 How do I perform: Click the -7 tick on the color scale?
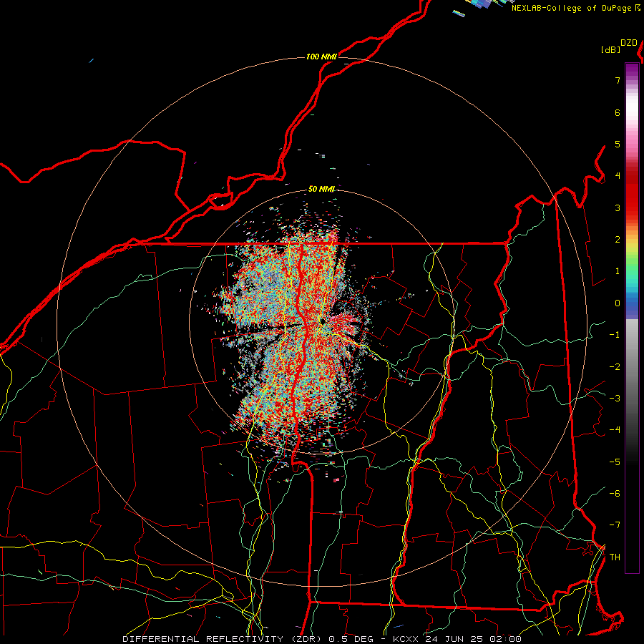(615, 525)
